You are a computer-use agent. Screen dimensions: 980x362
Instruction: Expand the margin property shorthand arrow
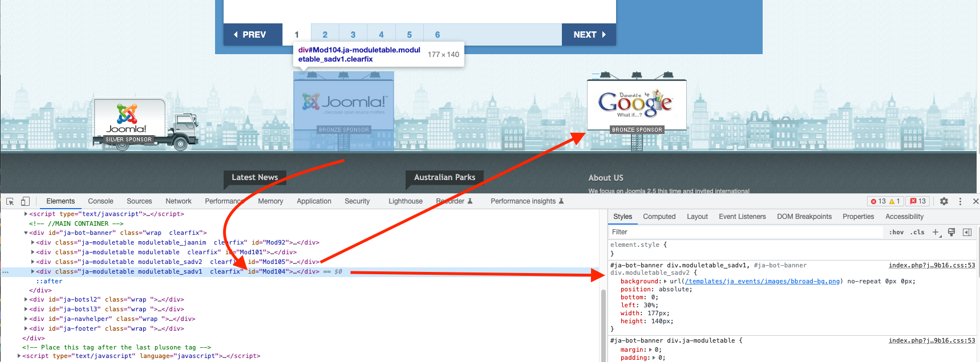coord(650,350)
